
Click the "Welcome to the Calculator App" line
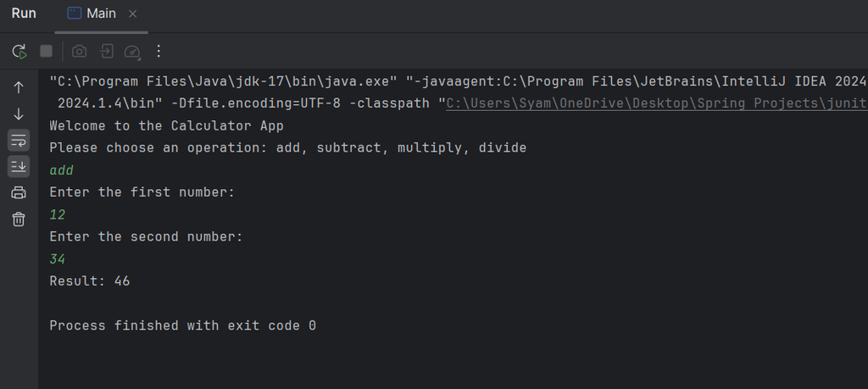point(166,126)
